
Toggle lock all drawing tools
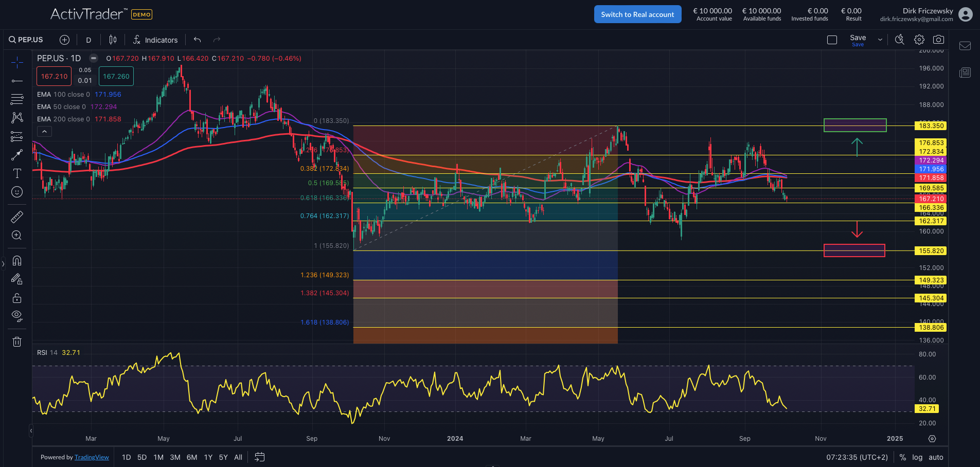click(17, 298)
